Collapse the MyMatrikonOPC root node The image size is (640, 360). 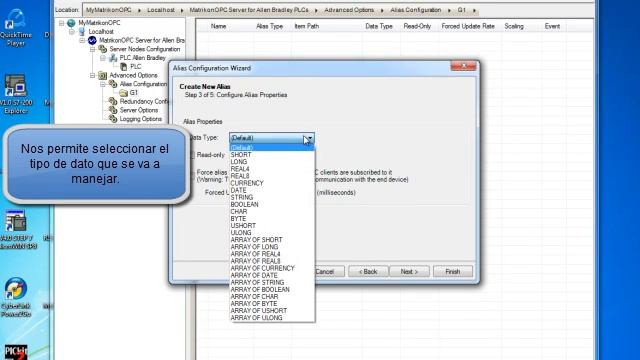[x=62, y=23]
